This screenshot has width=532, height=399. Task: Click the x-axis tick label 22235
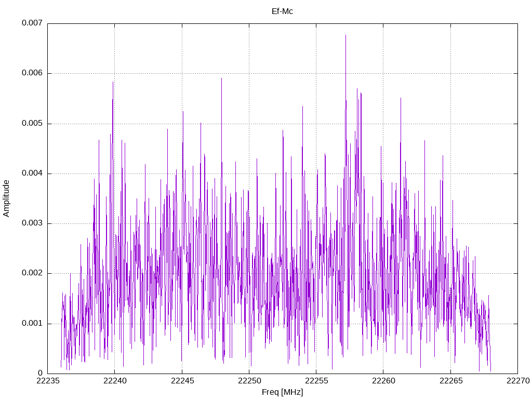click(47, 381)
